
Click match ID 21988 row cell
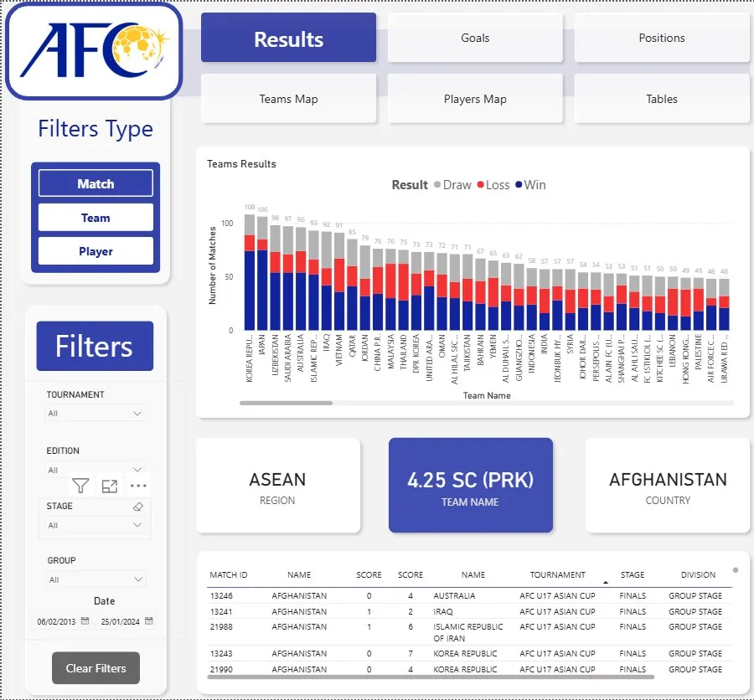point(221,627)
